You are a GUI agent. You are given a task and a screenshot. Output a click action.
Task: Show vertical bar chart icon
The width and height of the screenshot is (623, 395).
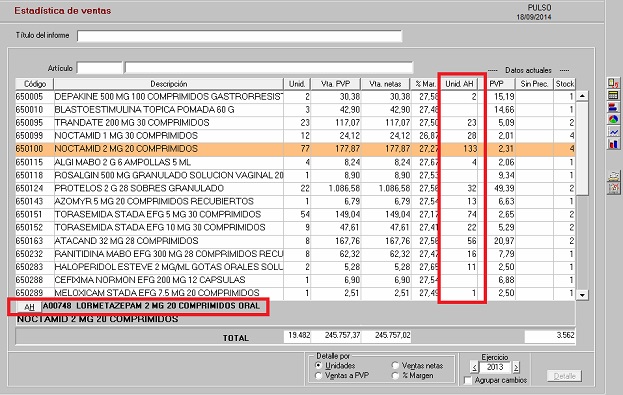pos(613,143)
